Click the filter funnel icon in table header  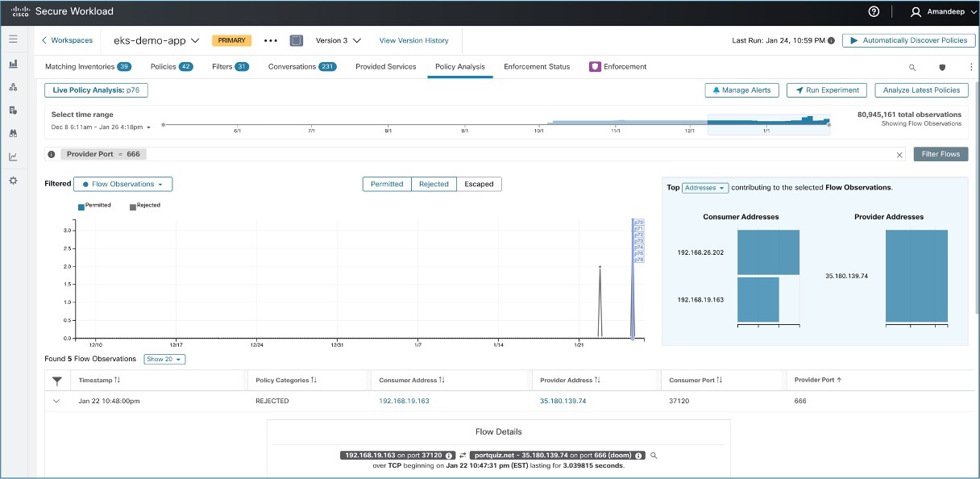[x=57, y=381]
